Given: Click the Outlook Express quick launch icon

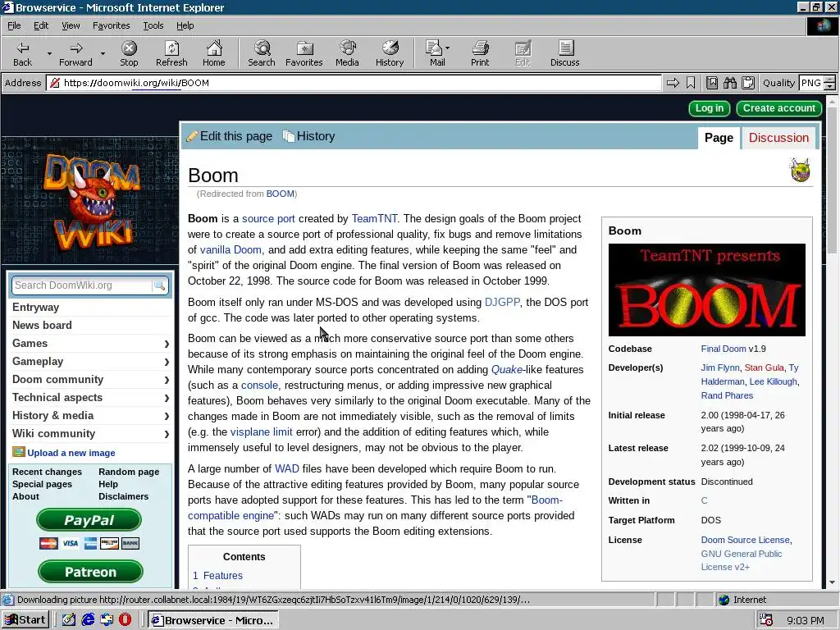Looking at the screenshot, I should tap(107, 620).
